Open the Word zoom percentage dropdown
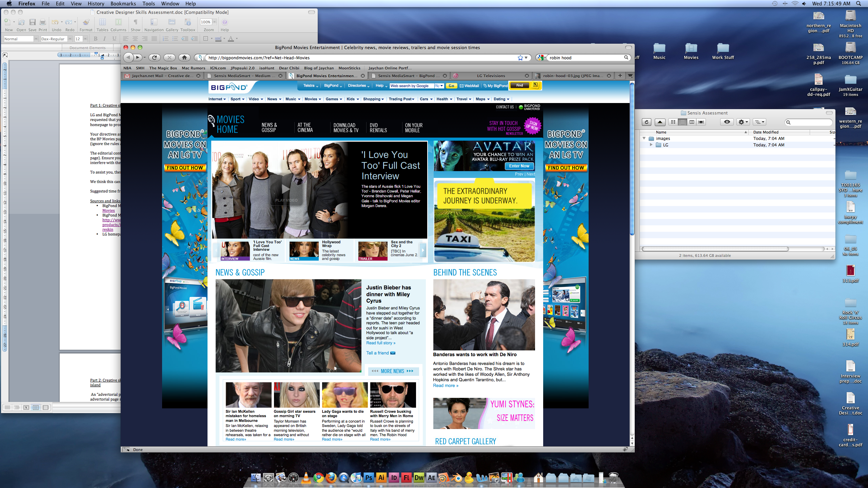This screenshot has height=488, width=868. pyautogui.click(x=214, y=22)
